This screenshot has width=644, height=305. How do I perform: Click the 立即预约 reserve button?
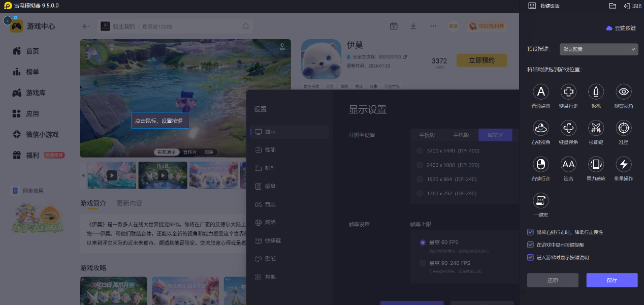482,60
